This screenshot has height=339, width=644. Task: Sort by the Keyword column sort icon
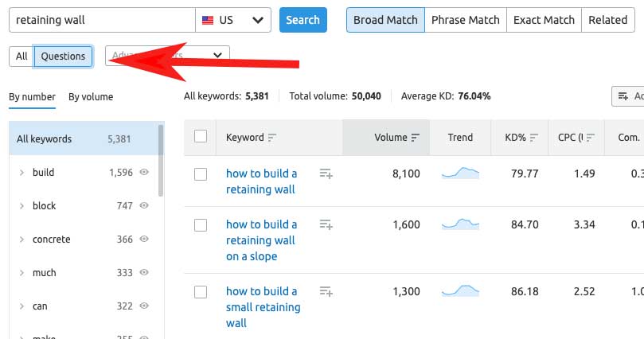[x=272, y=138]
